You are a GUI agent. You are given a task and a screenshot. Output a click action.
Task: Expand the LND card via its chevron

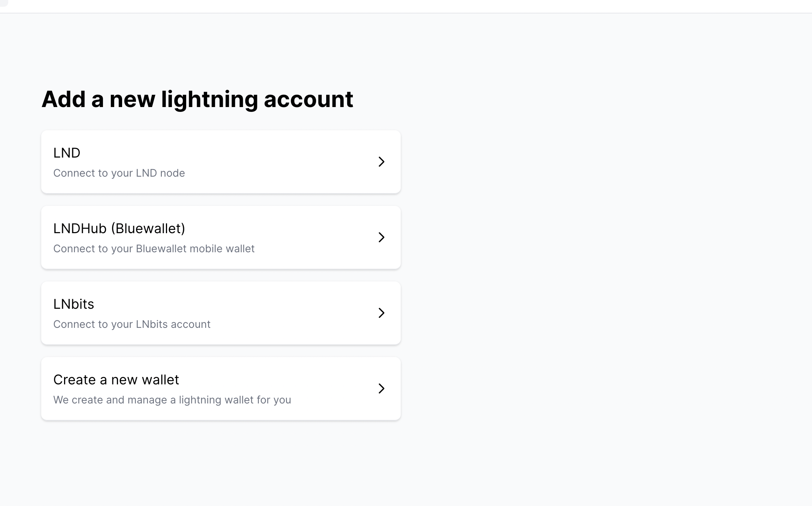tap(381, 162)
